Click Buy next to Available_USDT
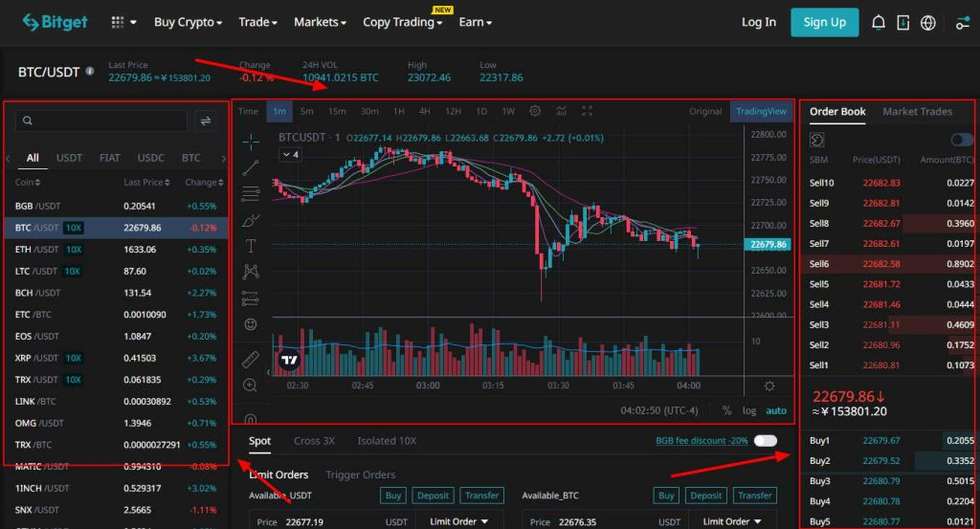Viewport: 980px width, 529px height. click(393, 496)
